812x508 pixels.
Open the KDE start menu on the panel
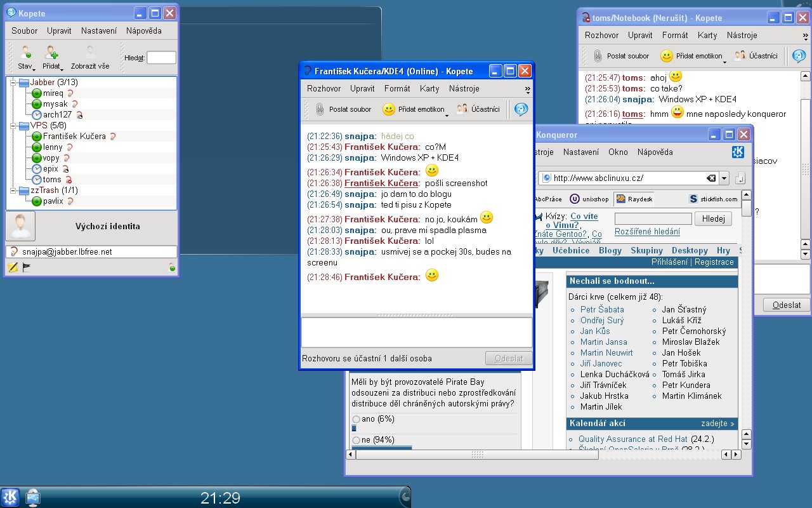point(10,497)
